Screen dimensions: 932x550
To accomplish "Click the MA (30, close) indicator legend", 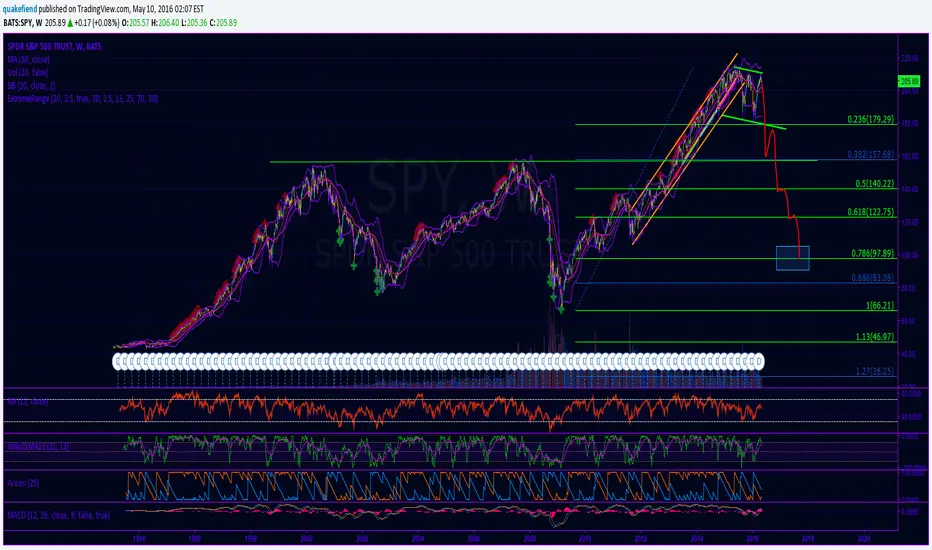I will 29,59.
